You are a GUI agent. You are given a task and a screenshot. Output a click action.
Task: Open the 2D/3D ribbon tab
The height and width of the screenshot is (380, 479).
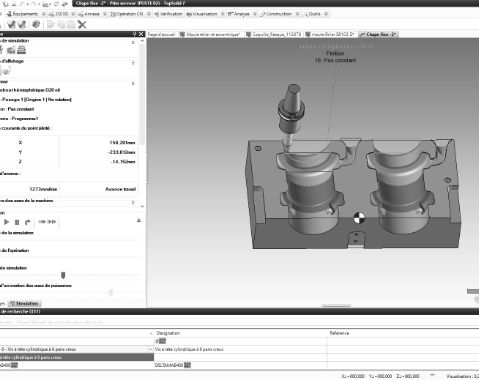59,14
